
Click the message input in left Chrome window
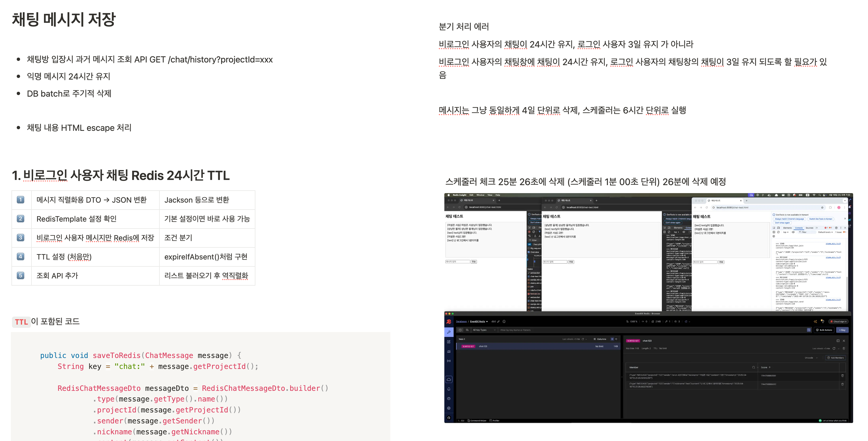tap(458, 261)
